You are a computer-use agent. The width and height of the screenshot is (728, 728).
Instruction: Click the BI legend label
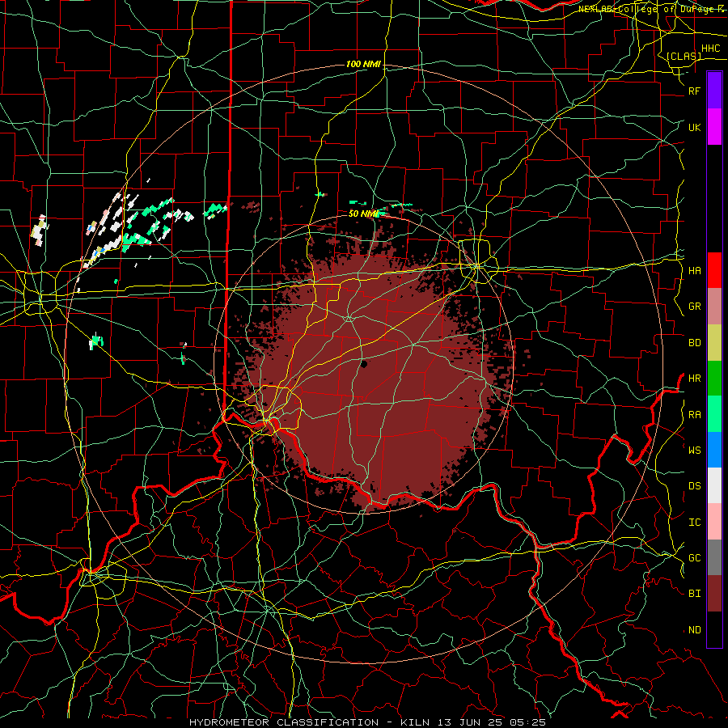[x=694, y=594]
